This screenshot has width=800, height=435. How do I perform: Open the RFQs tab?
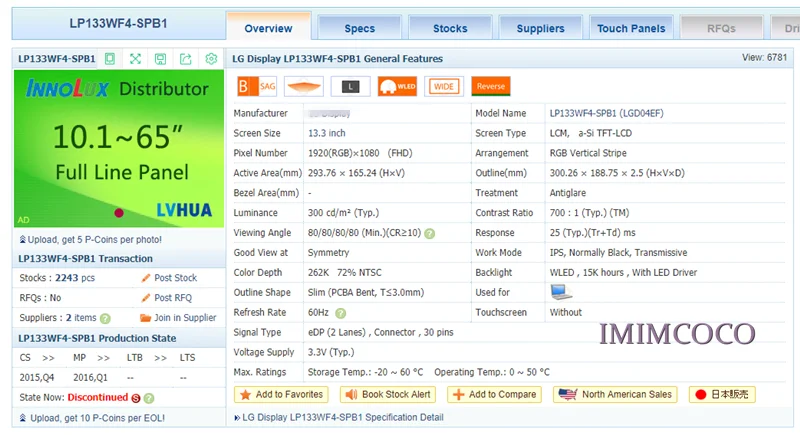pyautogui.click(x=721, y=28)
